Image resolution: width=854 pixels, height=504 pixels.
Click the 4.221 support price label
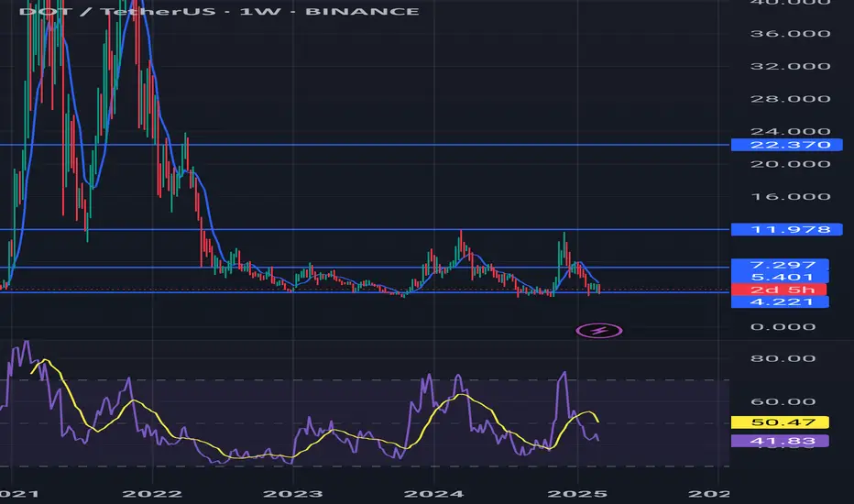click(780, 301)
